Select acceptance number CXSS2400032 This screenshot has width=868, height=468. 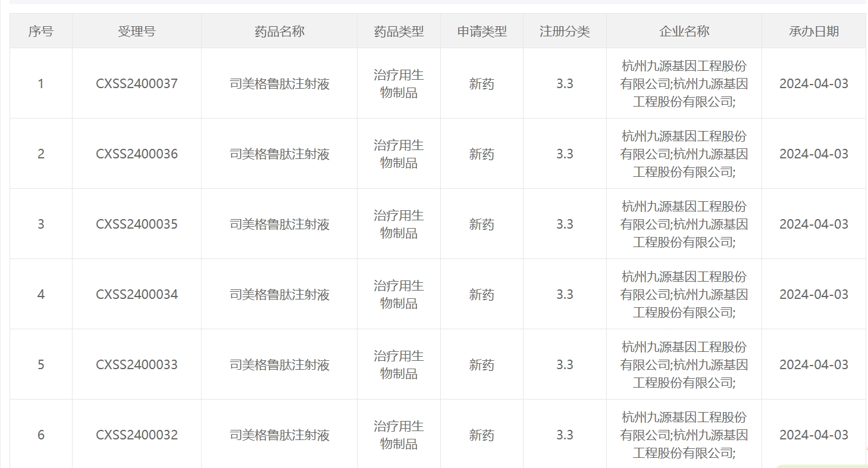click(x=137, y=435)
